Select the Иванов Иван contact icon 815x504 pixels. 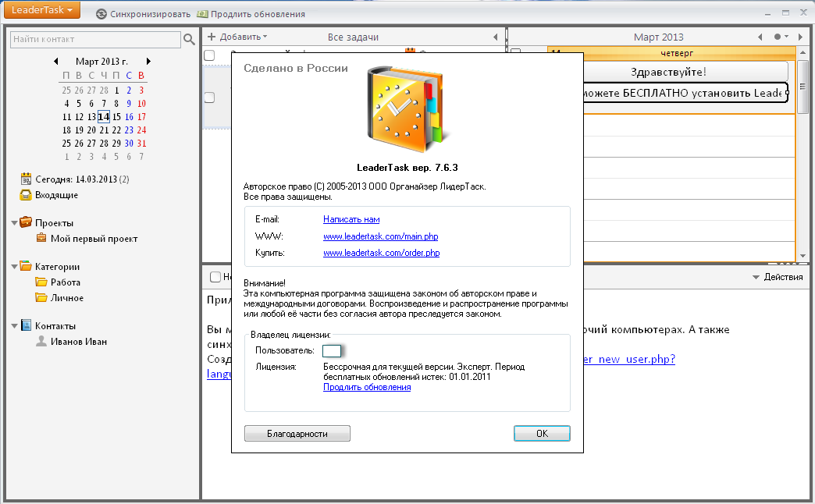tap(41, 342)
